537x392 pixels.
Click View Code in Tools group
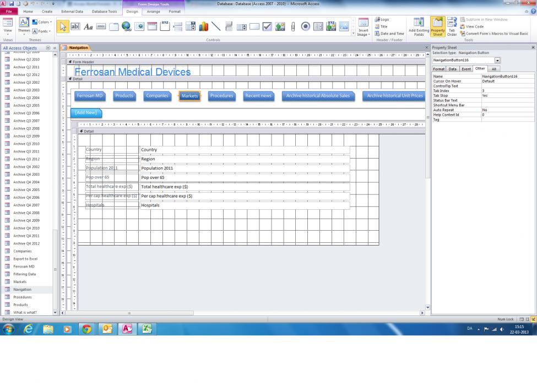point(471,26)
